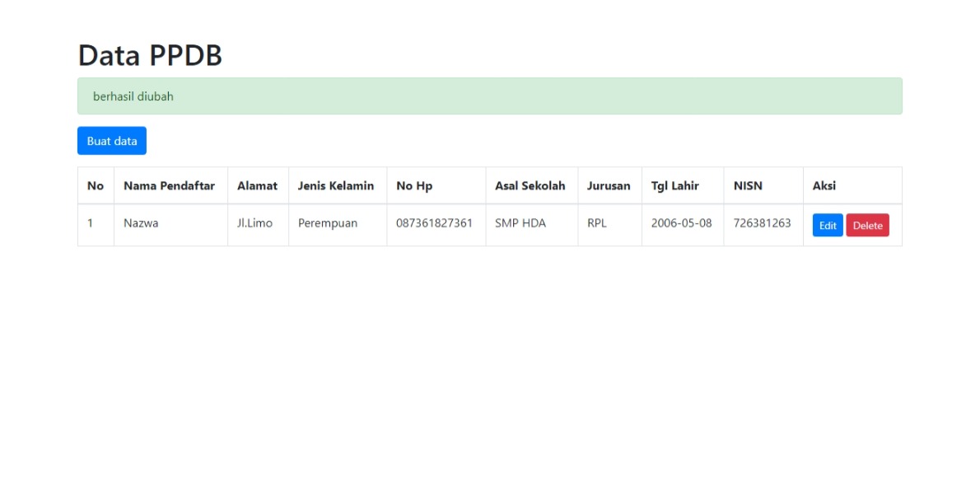Select the Nama Pendaftar column header
Image resolution: width=980 pixels, height=486 pixels.
tap(169, 186)
